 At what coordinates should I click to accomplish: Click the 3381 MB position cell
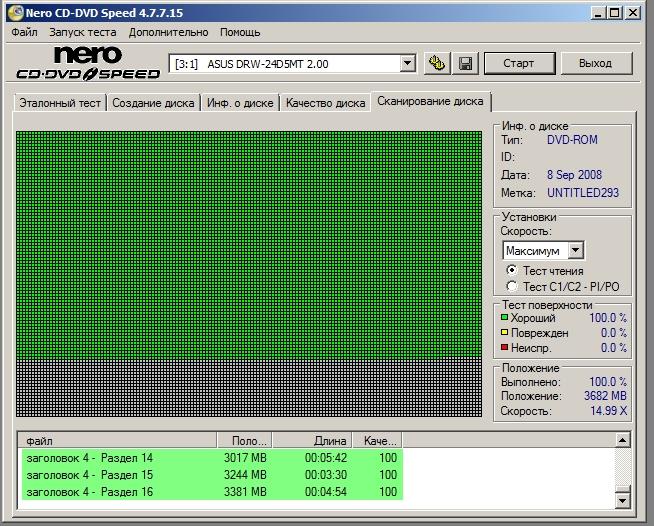tap(245, 492)
